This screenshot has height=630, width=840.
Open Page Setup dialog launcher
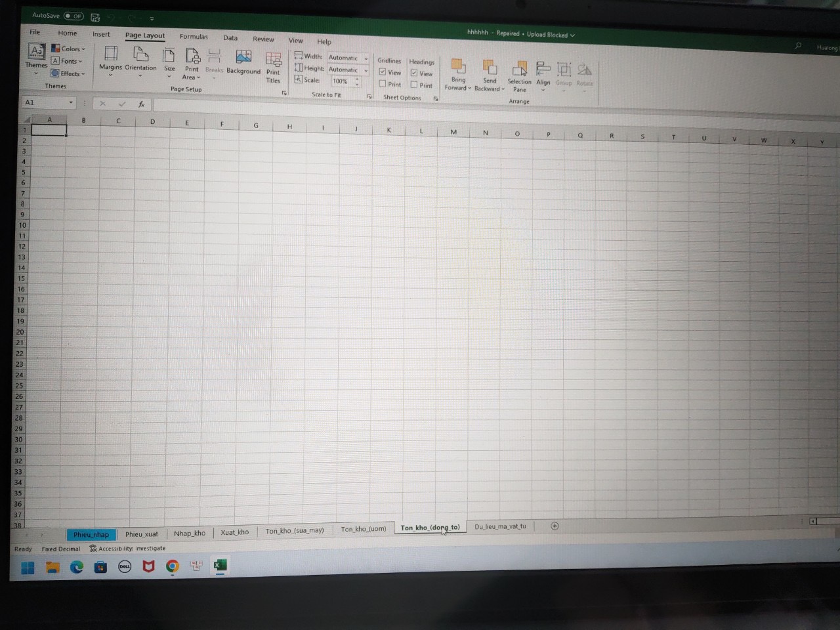click(284, 93)
